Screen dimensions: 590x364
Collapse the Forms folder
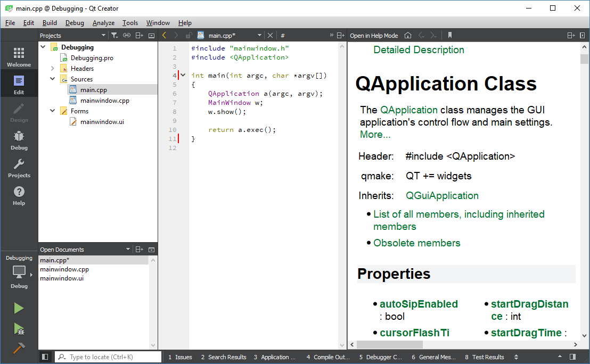[53, 111]
